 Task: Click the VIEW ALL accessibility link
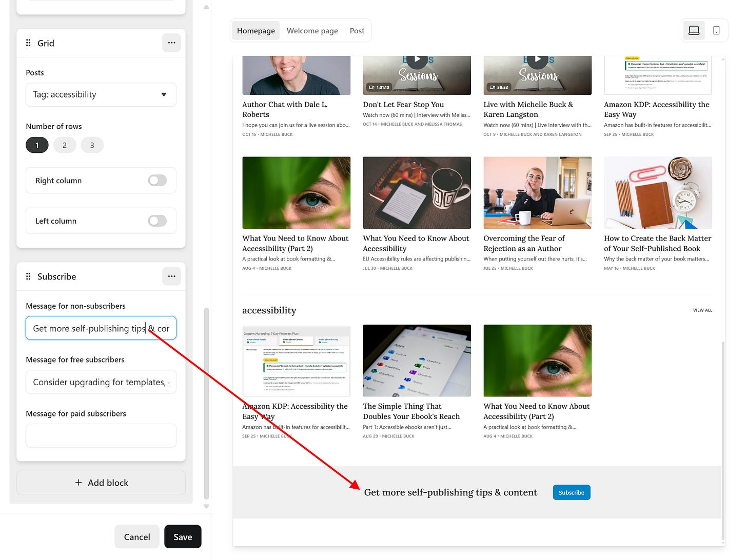coord(702,310)
